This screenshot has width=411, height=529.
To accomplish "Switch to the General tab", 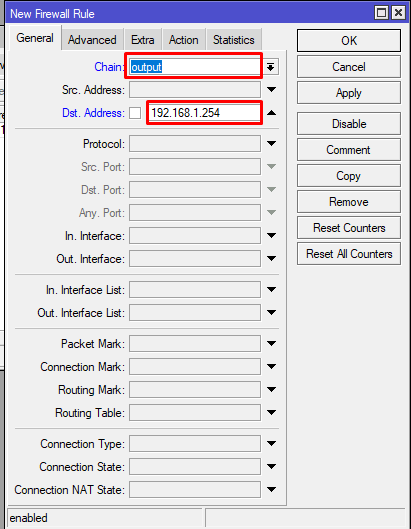I will click(x=35, y=38).
